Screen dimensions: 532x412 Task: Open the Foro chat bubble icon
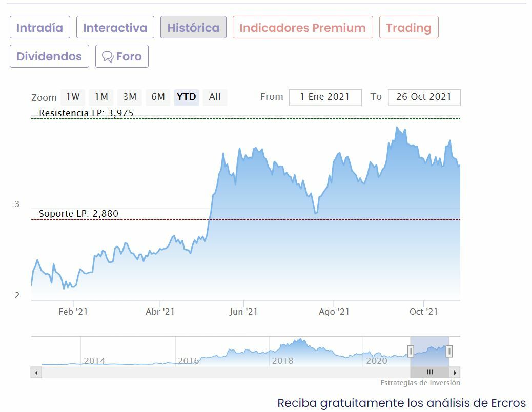click(x=108, y=56)
